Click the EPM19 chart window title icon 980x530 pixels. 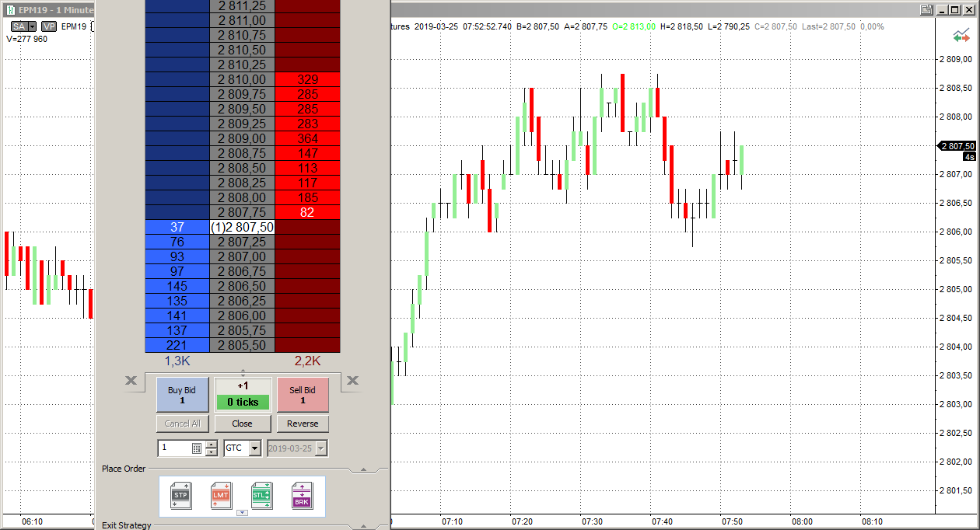click(10, 10)
